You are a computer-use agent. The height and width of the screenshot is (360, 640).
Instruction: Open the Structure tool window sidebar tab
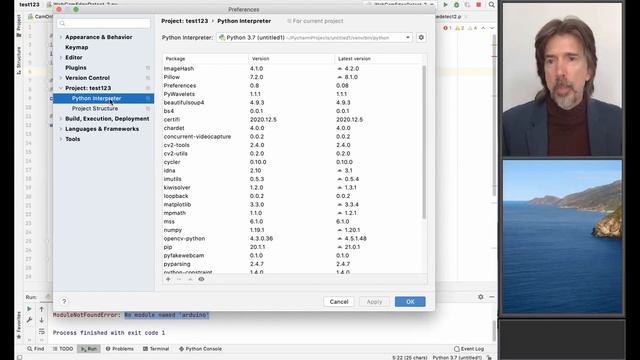coord(19,60)
